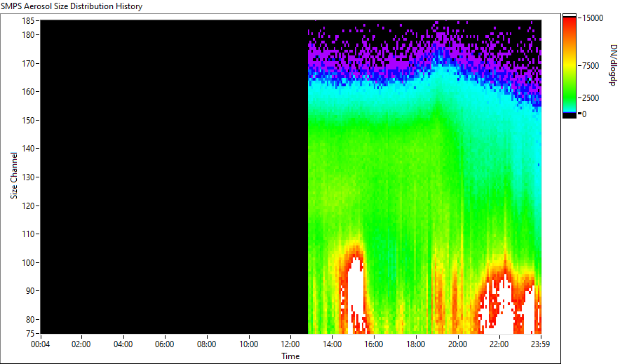Screen dimensions: 620x364
Task: Click the 160 size channel label
Action: coord(27,92)
